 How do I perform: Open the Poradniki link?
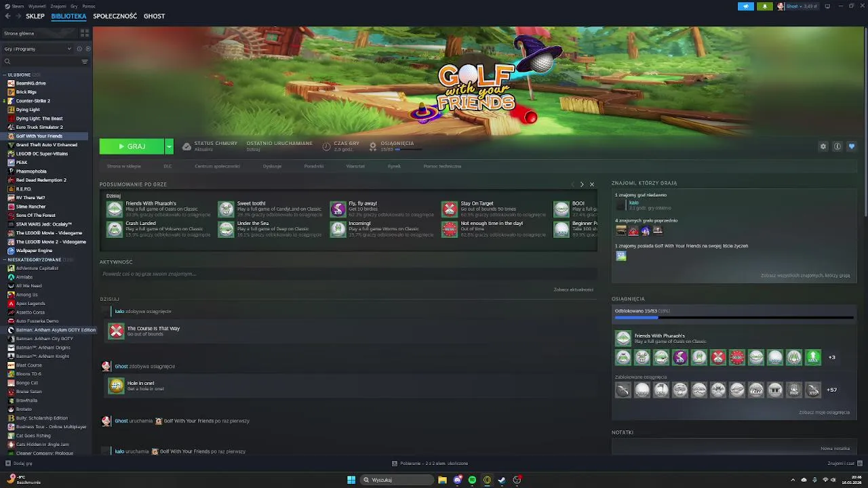[314, 166]
